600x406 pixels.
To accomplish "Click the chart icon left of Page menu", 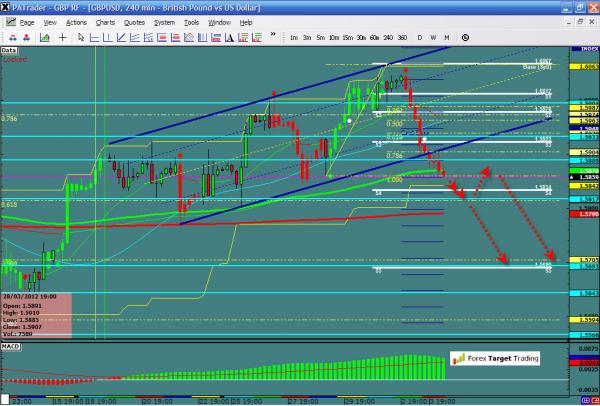I will 9,21.
